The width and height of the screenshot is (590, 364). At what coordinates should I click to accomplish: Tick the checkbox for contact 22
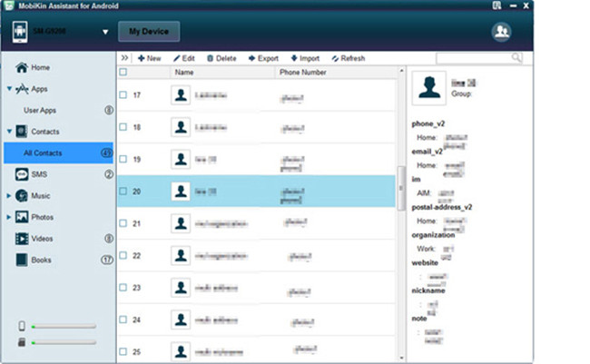pyautogui.click(x=123, y=255)
